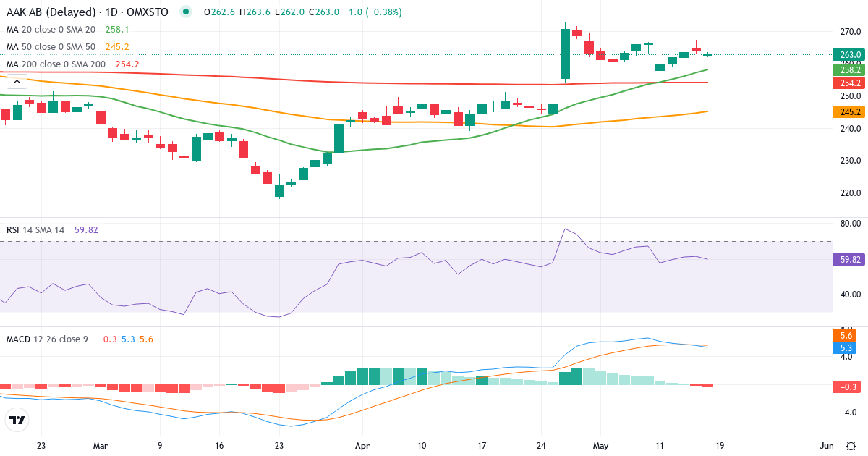Click the green market status dot
The width and height of the screenshot is (868, 456).
(187, 12)
